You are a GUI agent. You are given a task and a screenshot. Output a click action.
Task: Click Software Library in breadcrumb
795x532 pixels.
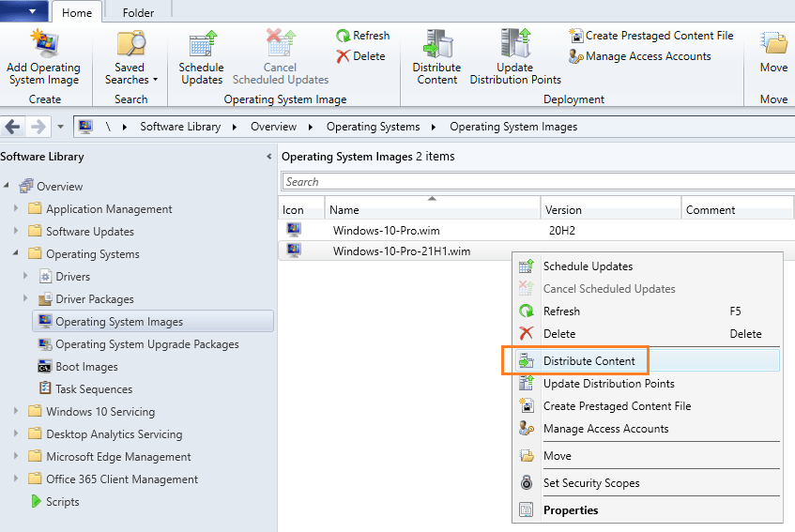[x=180, y=127]
